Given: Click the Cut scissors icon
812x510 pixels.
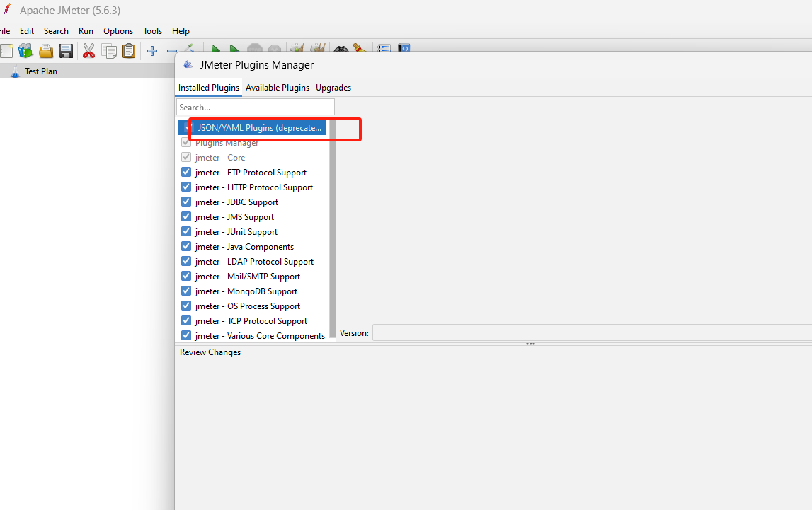Looking at the screenshot, I should (88, 51).
